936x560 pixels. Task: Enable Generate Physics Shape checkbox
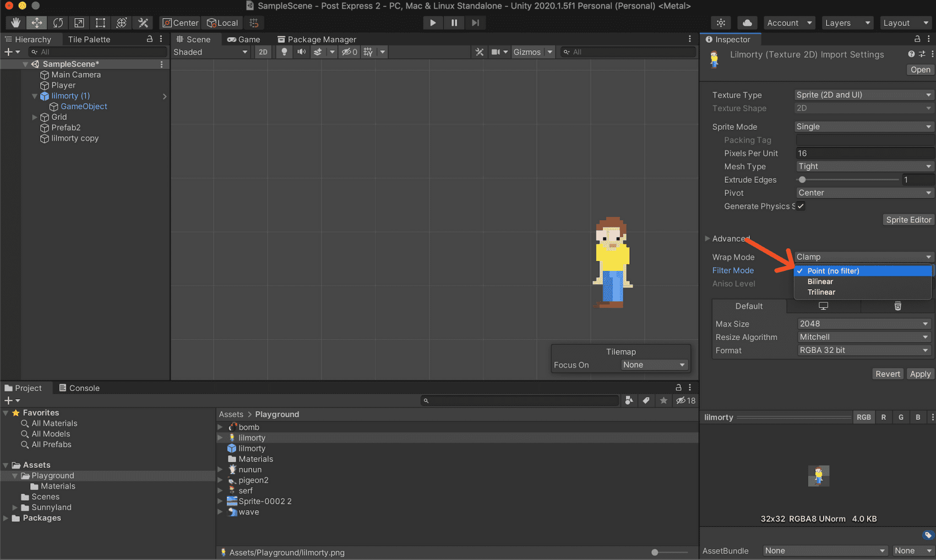point(801,206)
